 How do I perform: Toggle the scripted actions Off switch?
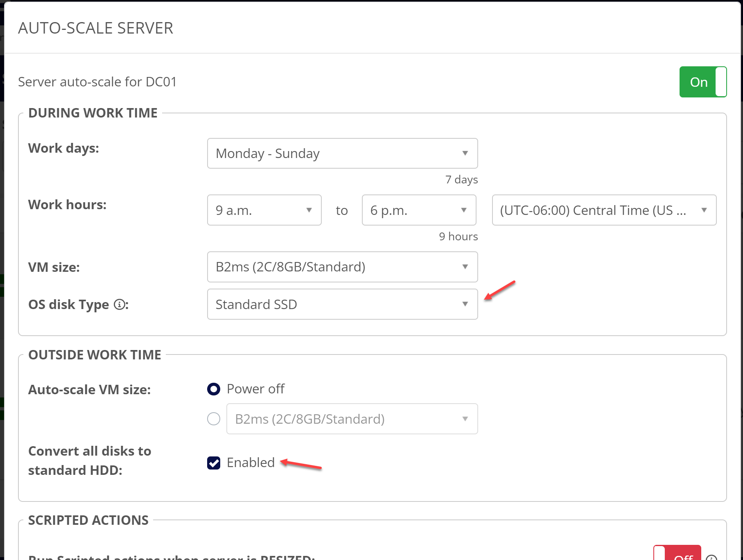677,554
